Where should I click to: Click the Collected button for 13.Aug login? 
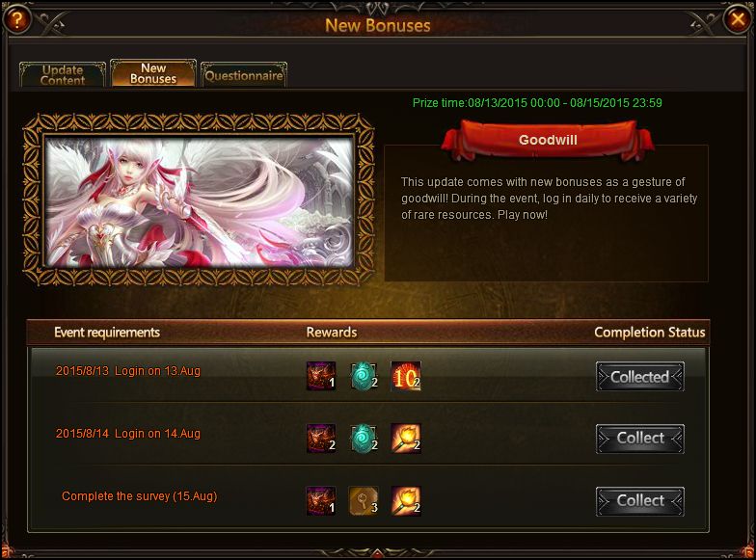pyautogui.click(x=640, y=376)
